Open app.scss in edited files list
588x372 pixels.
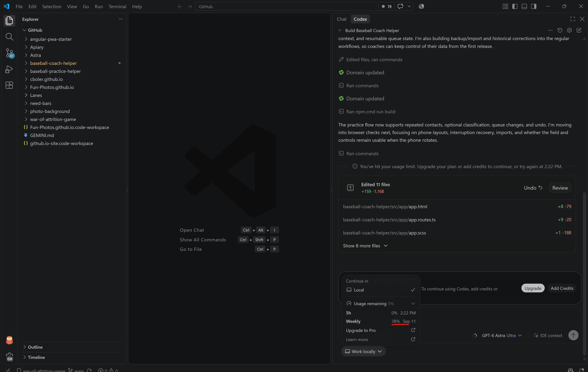[x=457, y=233]
